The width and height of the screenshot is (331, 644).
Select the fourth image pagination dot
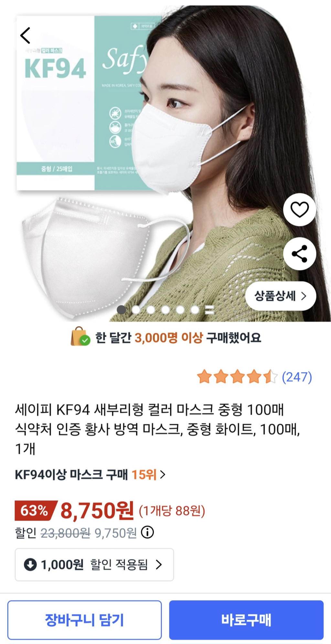[165, 310]
